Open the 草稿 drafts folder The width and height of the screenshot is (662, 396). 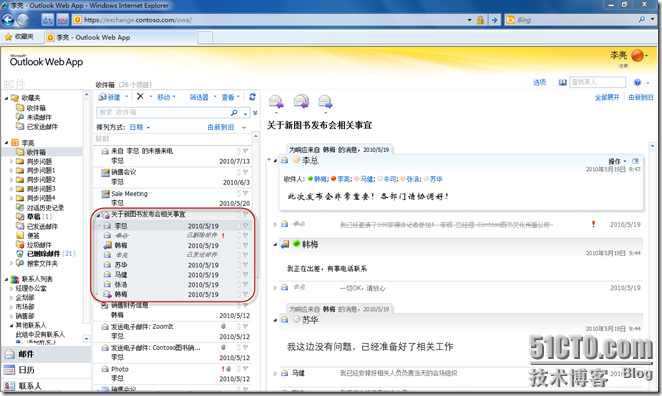33,217
